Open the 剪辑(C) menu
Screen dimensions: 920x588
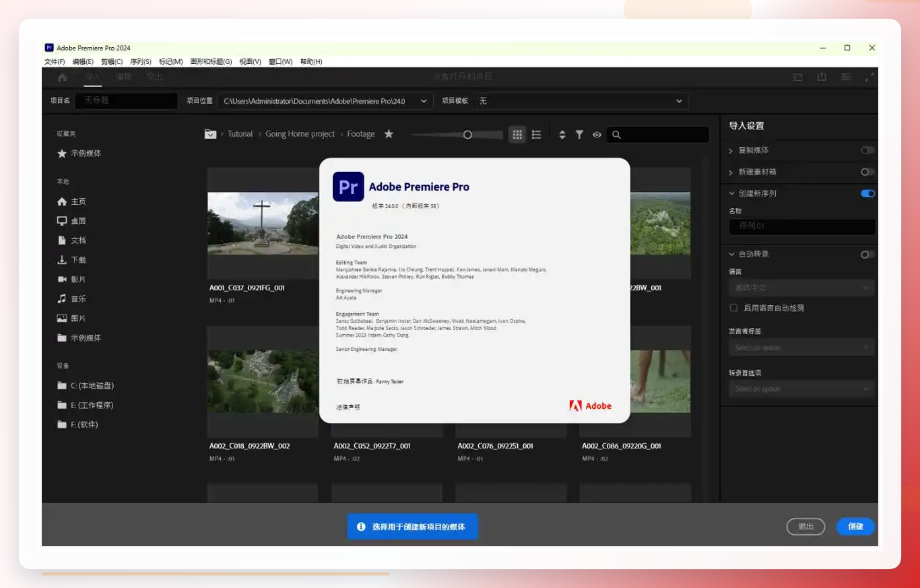(x=112, y=62)
